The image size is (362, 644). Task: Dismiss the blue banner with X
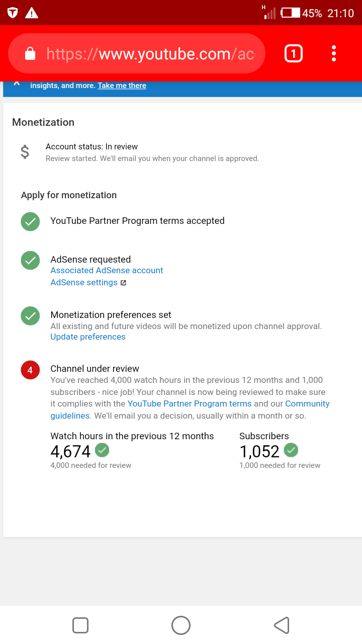17,84
